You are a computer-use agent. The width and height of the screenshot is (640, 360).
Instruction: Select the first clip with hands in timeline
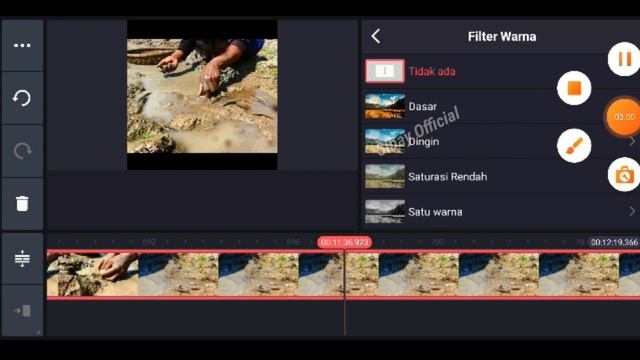point(93,274)
